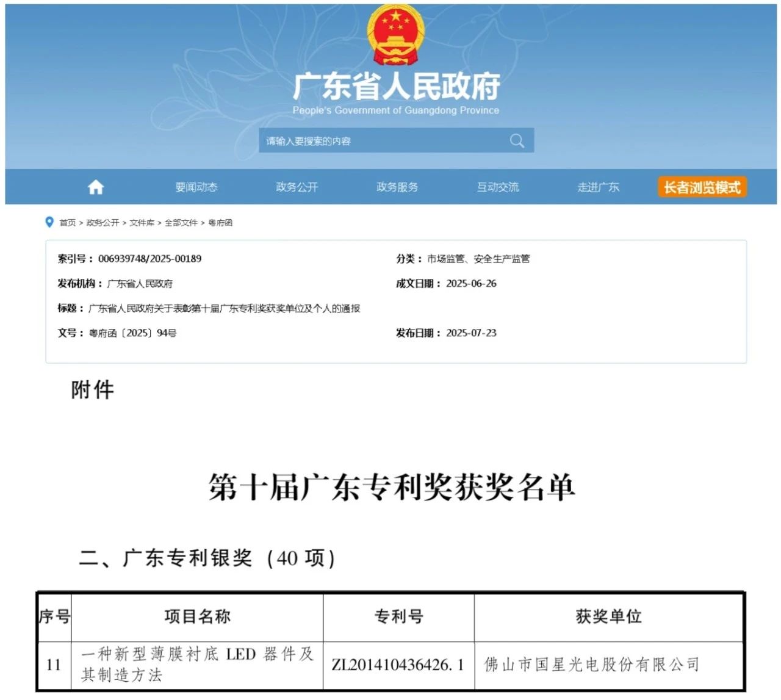This screenshot has width=781, height=700.
Task: Enable 长者浏览模式 elder browsing mode
Action: (x=700, y=187)
